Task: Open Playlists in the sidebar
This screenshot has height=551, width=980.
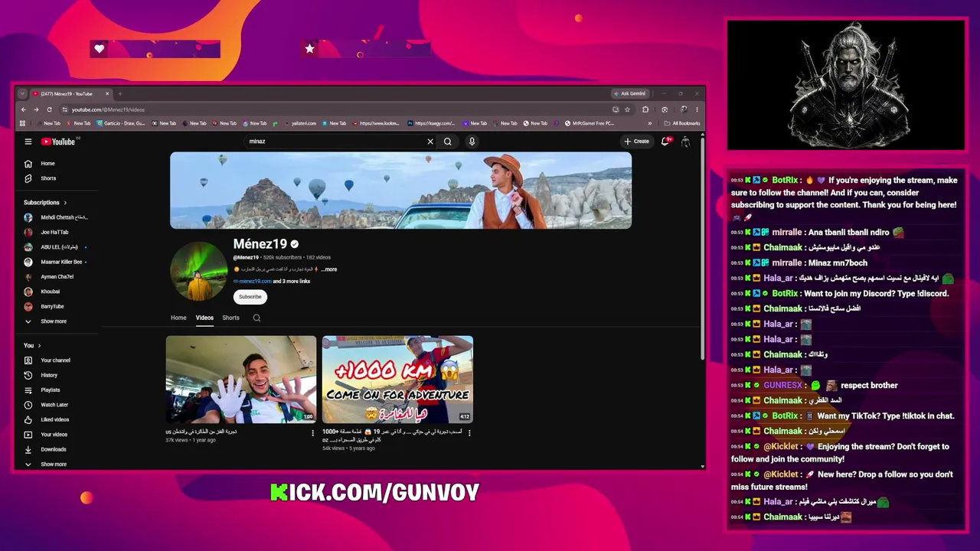Action: tap(57, 390)
